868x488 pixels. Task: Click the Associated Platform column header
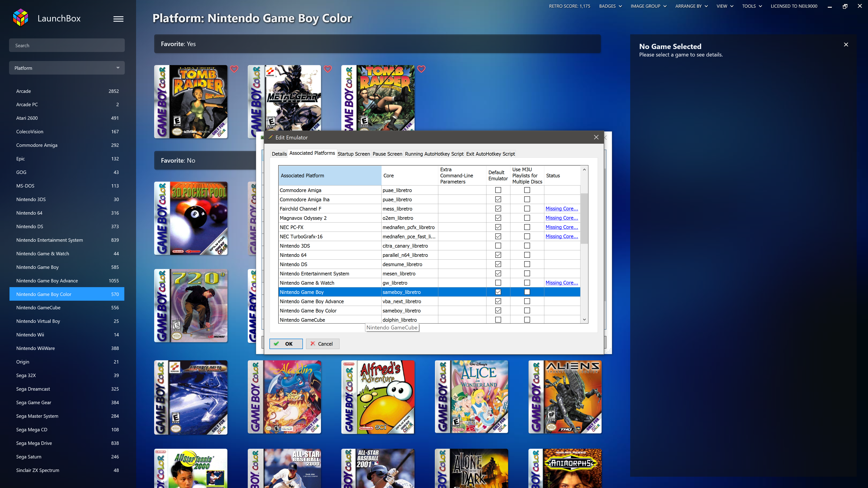[x=330, y=176]
